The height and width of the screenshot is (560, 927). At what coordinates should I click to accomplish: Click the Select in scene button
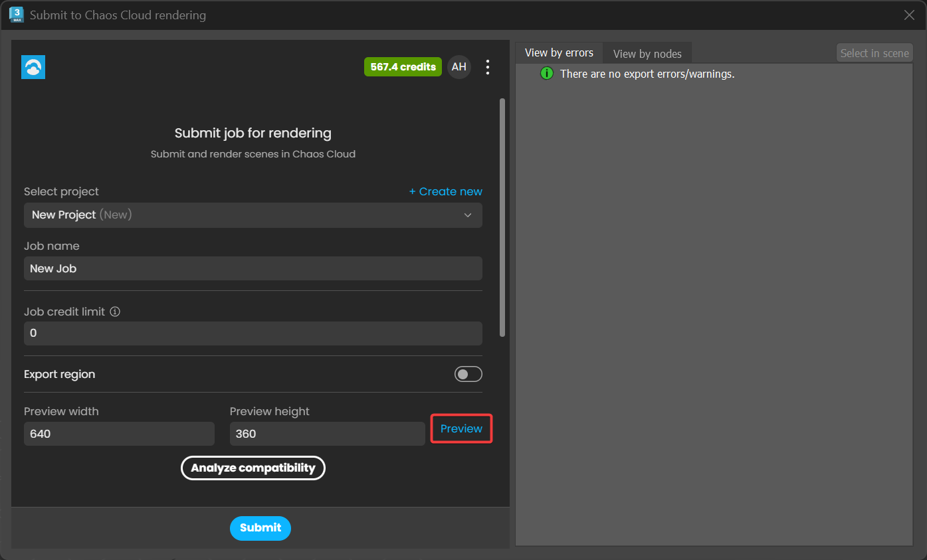tap(875, 53)
